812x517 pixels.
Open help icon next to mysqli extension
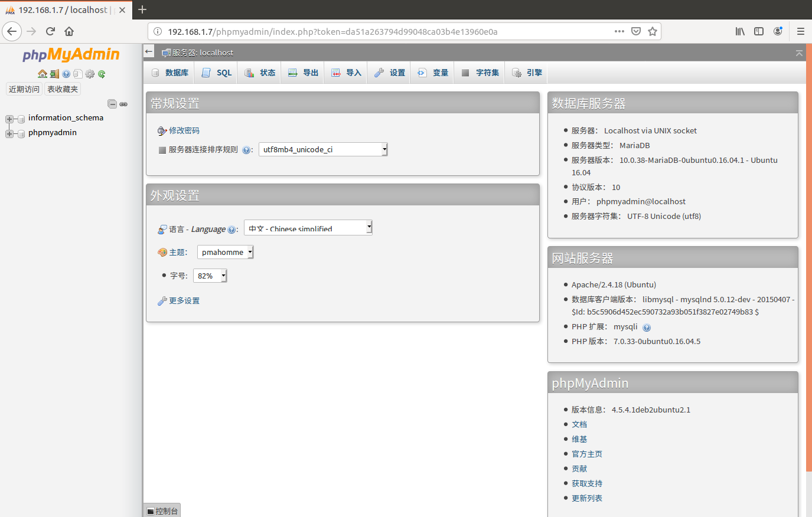[647, 328]
